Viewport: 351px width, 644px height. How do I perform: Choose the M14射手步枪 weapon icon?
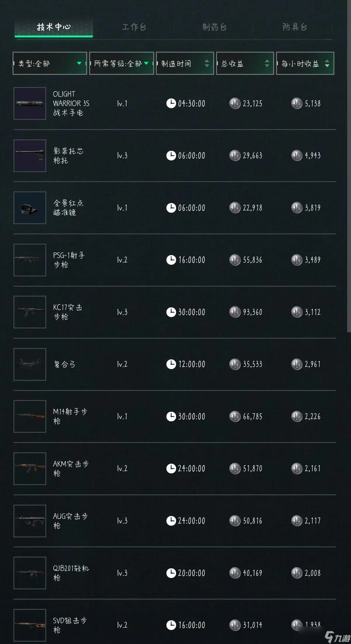tap(30, 416)
